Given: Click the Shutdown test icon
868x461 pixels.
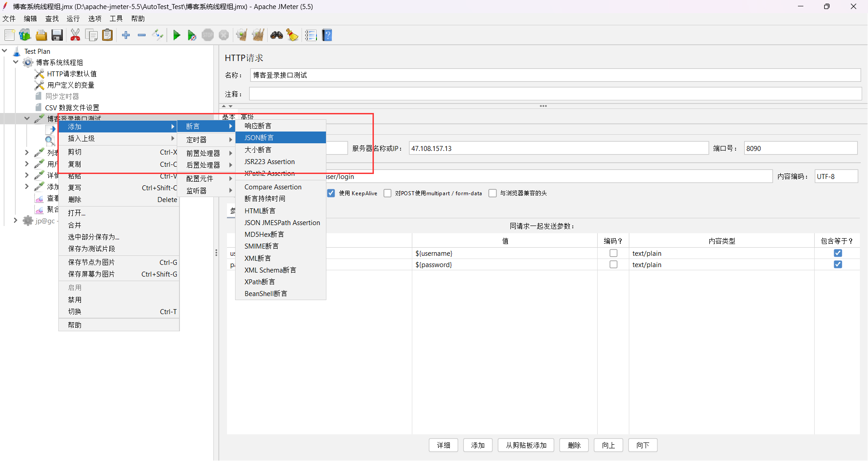Looking at the screenshot, I should tap(224, 35).
